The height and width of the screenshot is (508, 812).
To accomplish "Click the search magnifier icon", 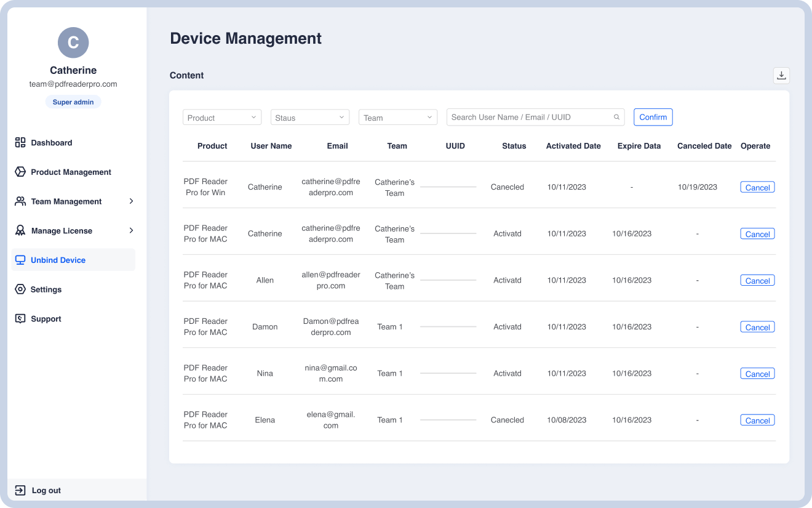I will coord(616,117).
